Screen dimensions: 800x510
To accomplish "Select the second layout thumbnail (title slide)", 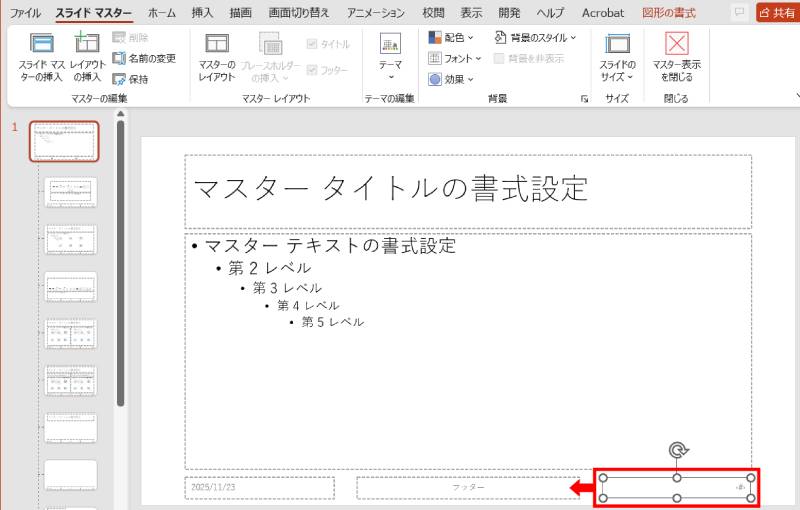I will click(x=71, y=192).
